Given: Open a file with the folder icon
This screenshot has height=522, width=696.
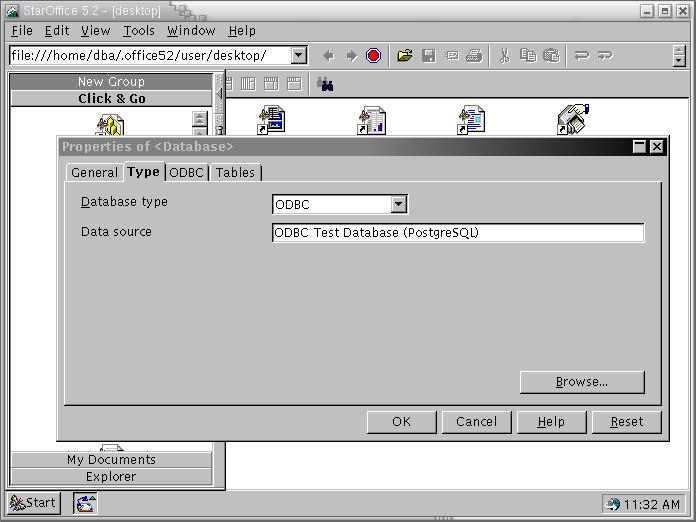Looking at the screenshot, I should (x=405, y=56).
